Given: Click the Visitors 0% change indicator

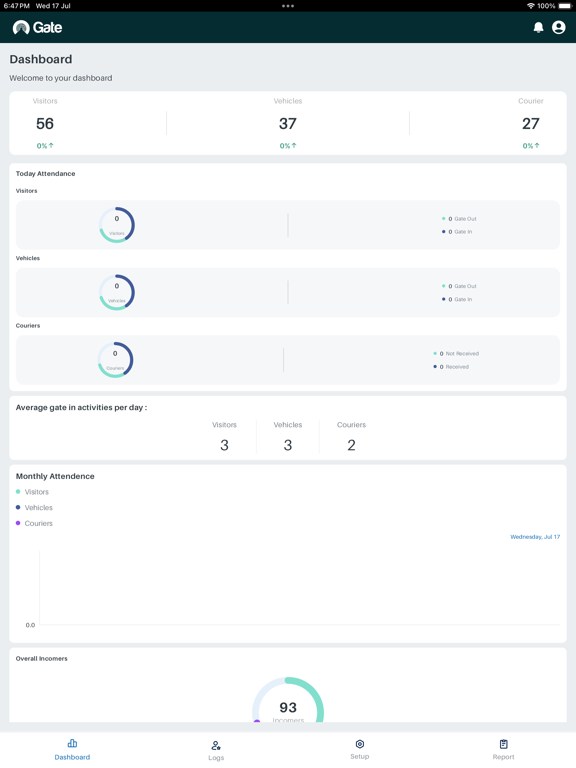Looking at the screenshot, I should [45, 145].
